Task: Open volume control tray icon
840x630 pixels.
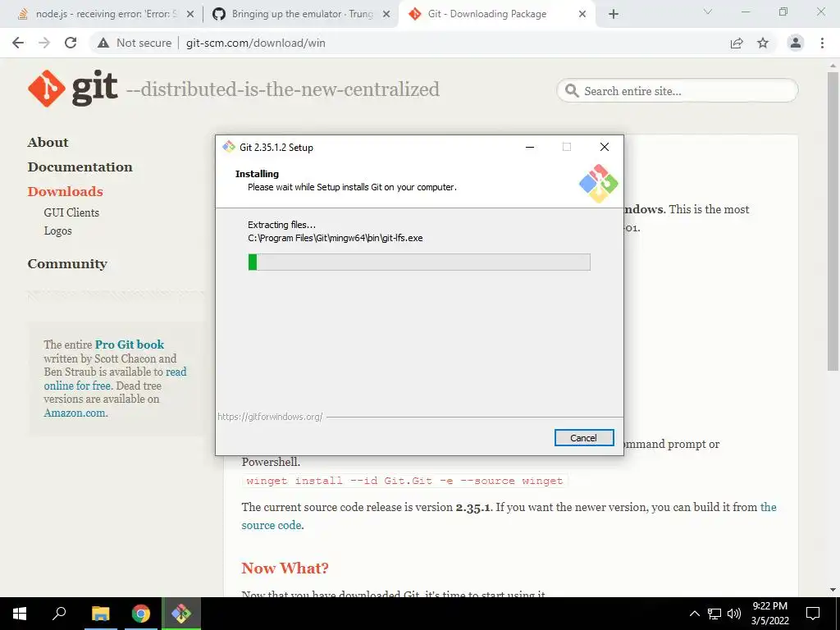Action: coord(734,614)
